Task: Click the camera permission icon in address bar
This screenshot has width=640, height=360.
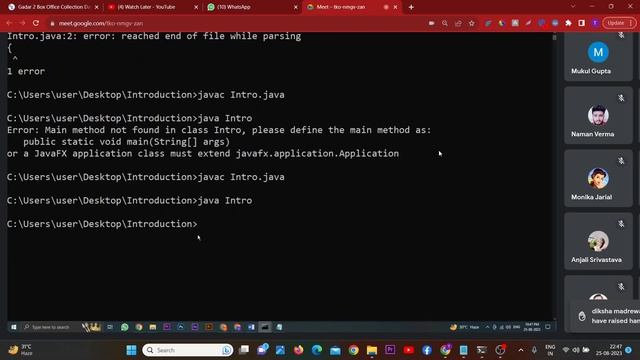Action: click(431, 23)
